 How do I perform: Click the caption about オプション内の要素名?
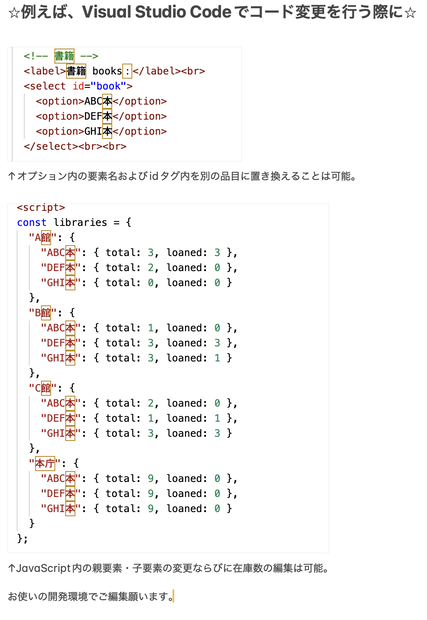click(x=182, y=176)
